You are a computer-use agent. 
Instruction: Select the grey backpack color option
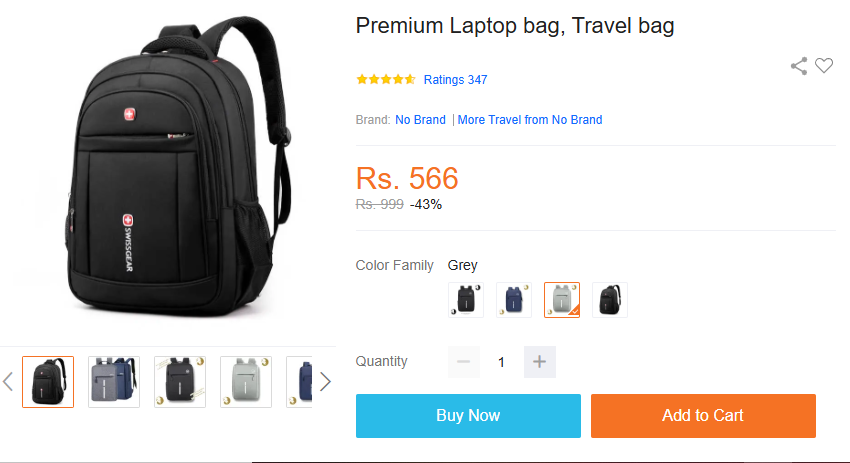[562, 300]
